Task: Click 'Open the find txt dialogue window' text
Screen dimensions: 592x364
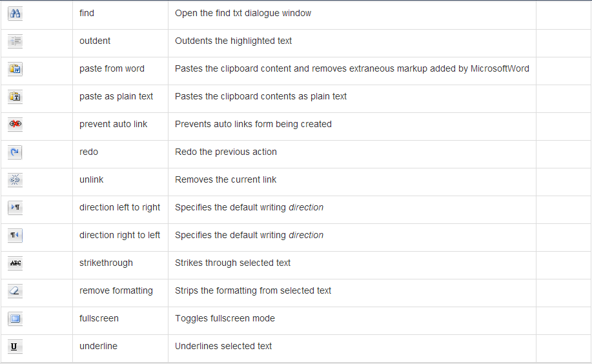Action: tap(243, 13)
